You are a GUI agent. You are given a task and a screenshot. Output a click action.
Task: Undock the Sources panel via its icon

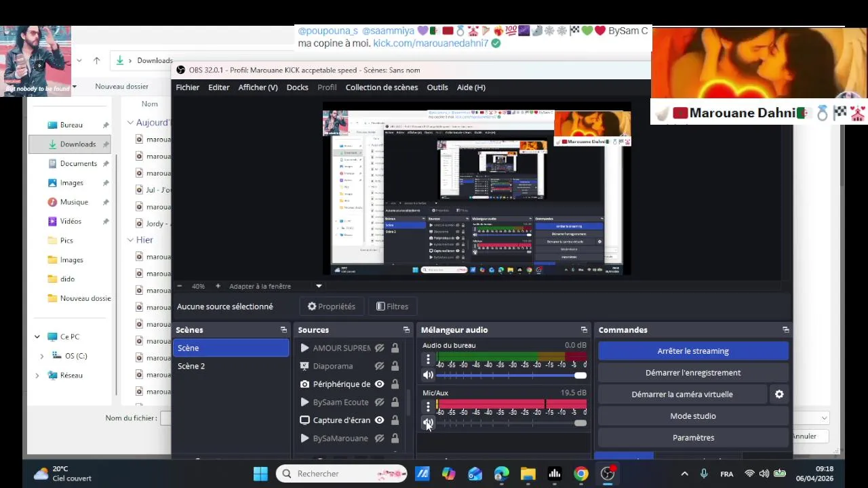[406, 330]
